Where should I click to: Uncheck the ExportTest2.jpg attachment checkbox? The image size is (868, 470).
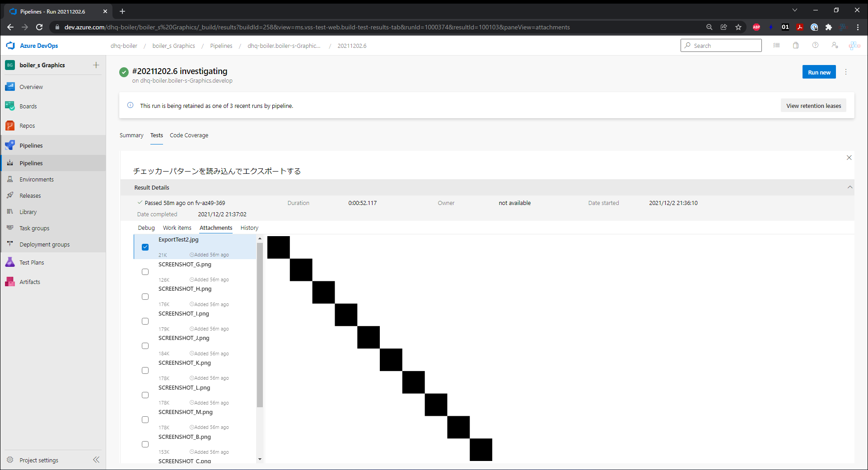click(145, 247)
